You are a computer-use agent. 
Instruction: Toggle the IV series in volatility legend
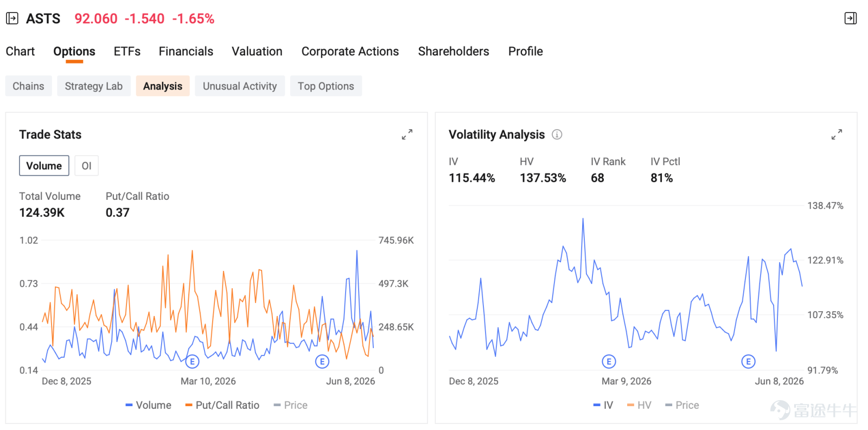pos(603,405)
